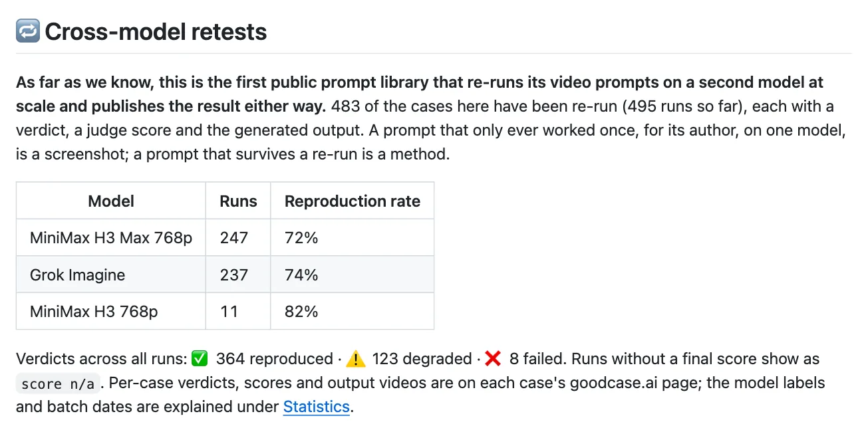Image resolution: width=868 pixels, height=434 pixels.
Task: Click the 237 runs cell
Action: (x=238, y=274)
